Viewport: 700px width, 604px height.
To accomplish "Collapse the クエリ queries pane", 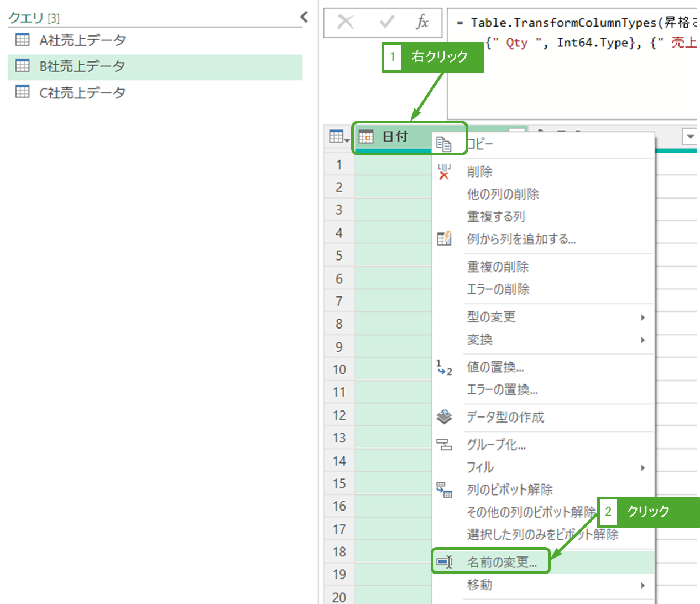I will (x=304, y=17).
